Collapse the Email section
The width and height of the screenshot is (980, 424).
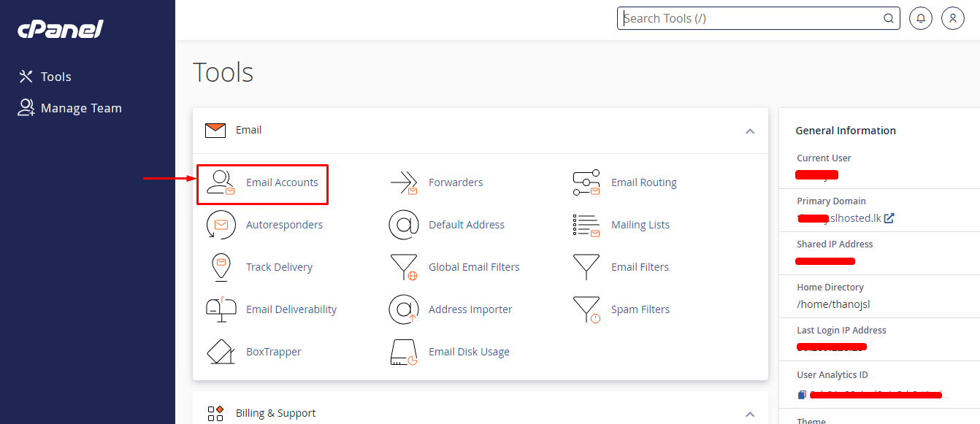[x=750, y=131]
